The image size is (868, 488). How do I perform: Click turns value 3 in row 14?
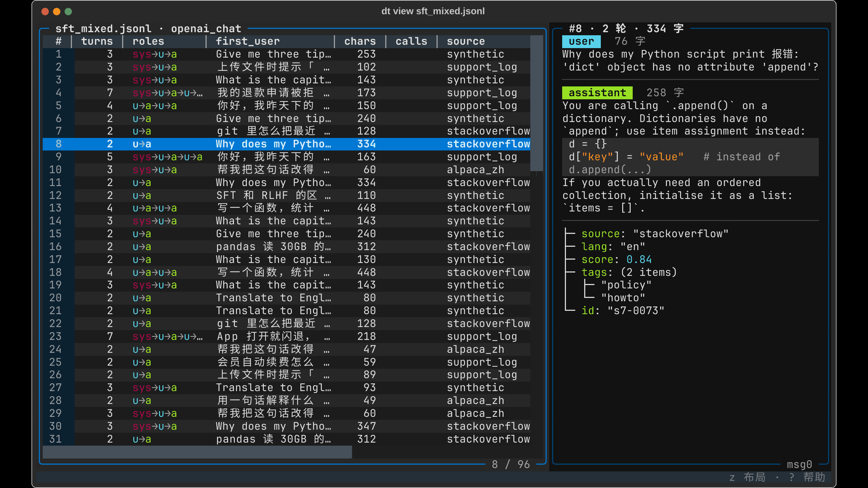(110, 221)
